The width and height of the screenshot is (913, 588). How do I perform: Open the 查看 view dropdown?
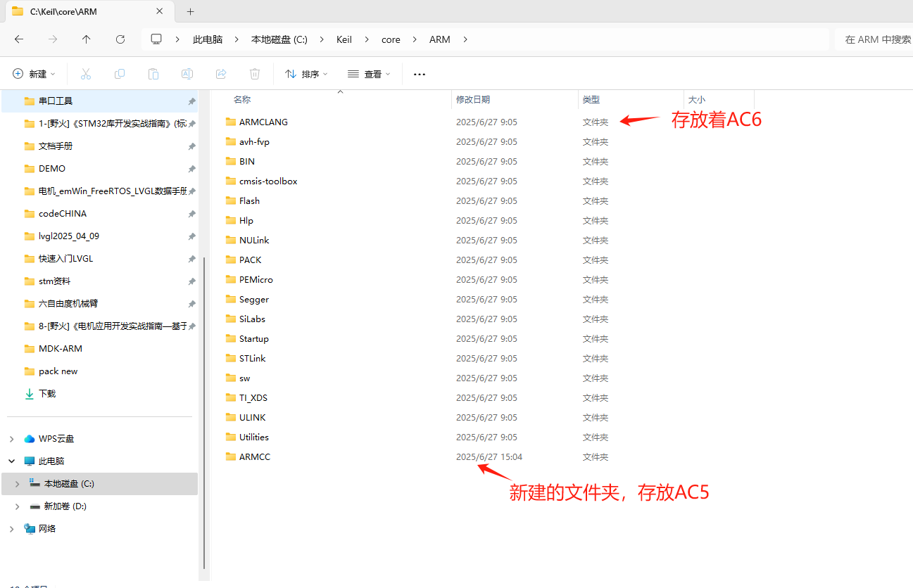368,73
